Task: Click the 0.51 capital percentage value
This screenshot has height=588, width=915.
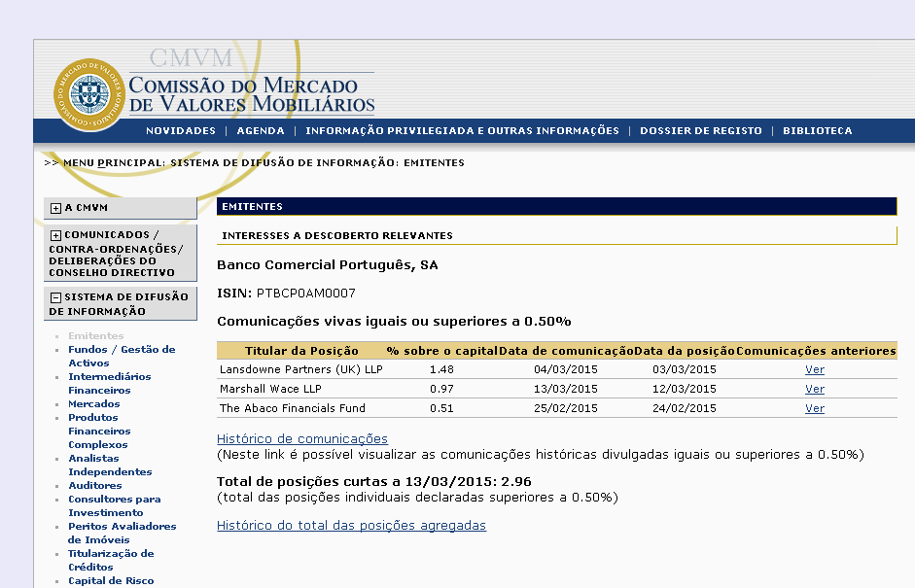Action: [x=441, y=408]
